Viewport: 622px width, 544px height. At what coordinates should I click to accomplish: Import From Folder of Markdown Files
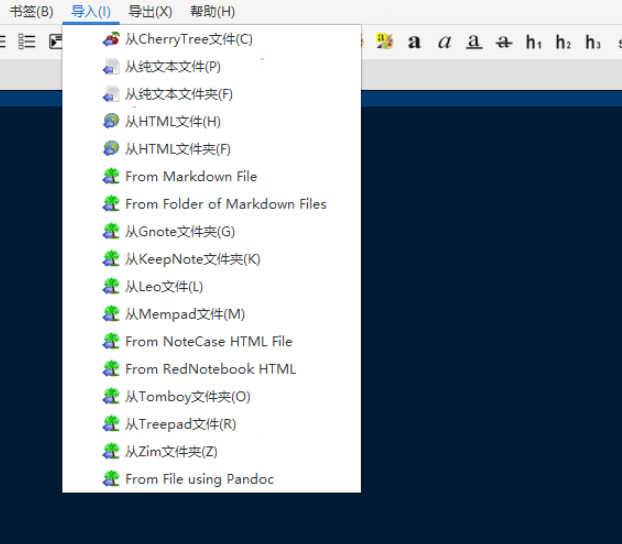[211, 204]
